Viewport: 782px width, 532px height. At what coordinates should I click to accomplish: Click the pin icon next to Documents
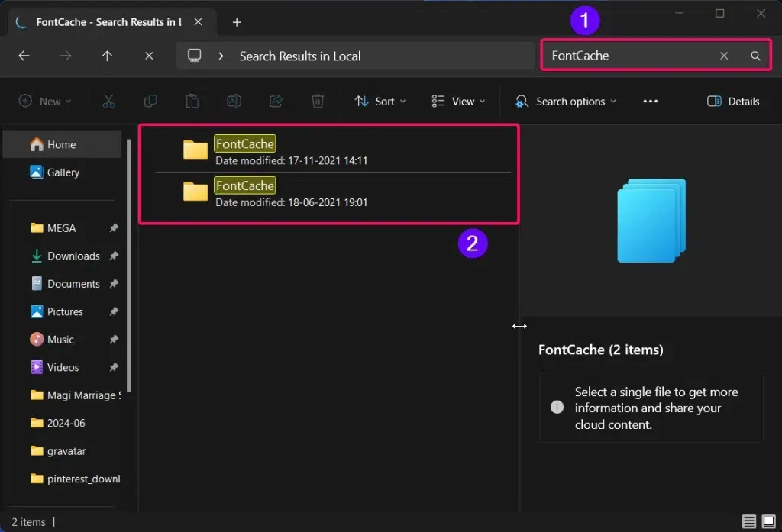pyautogui.click(x=114, y=284)
